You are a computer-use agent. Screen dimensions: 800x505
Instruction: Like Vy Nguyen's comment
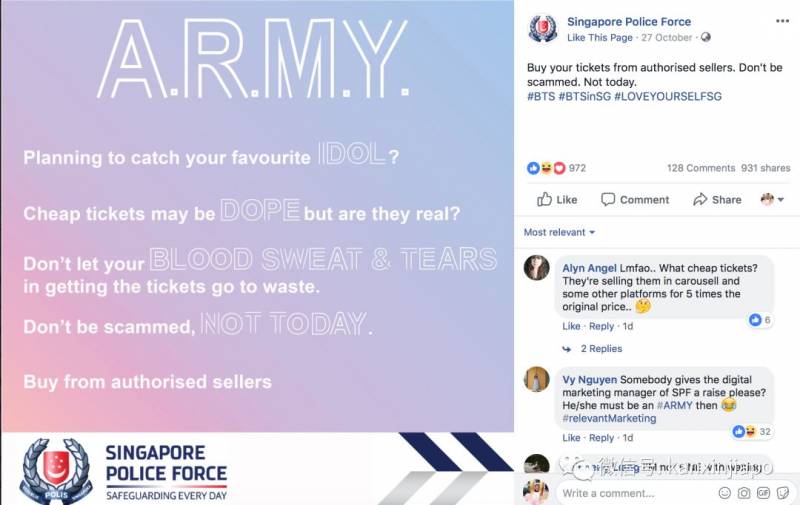(571, 437)
